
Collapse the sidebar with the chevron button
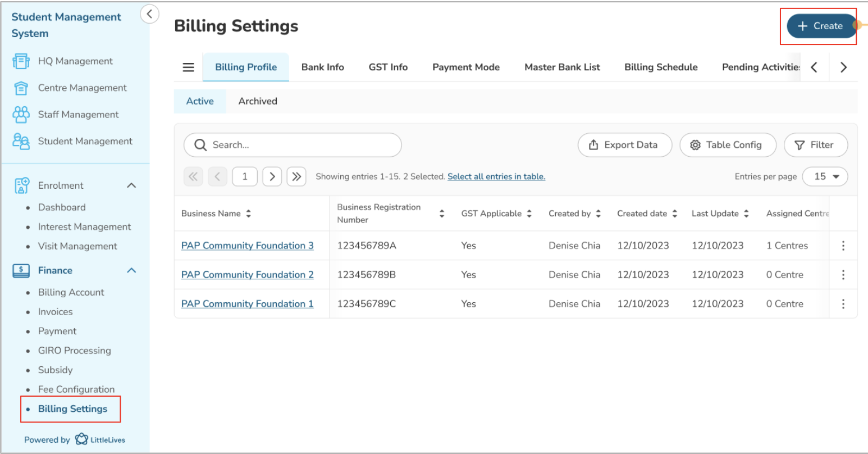coord(149,14)
